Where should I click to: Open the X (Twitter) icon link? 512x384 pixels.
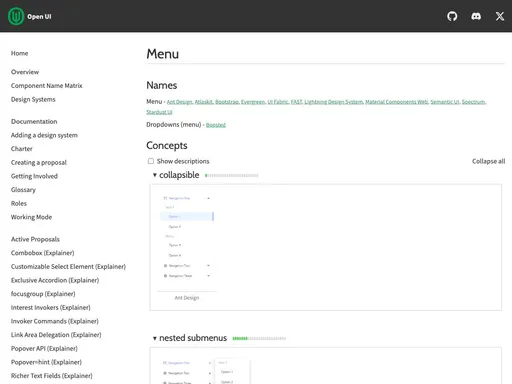click(500, 16)
